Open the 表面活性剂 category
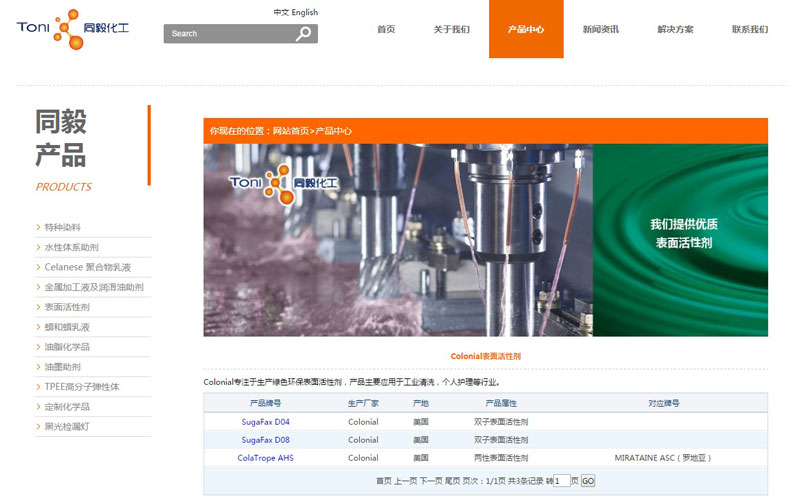Screen dimensions: 800x497 67,307
